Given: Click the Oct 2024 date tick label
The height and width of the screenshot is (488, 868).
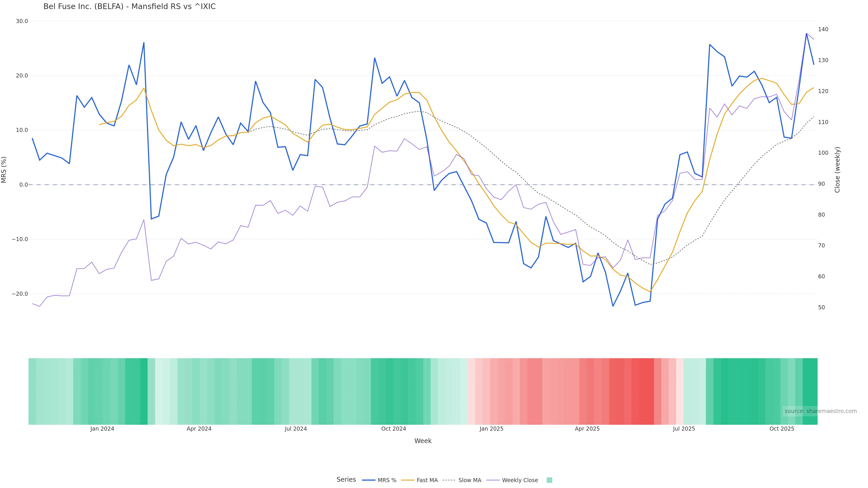Looking at the screenshot, I should tap(394, 429).
